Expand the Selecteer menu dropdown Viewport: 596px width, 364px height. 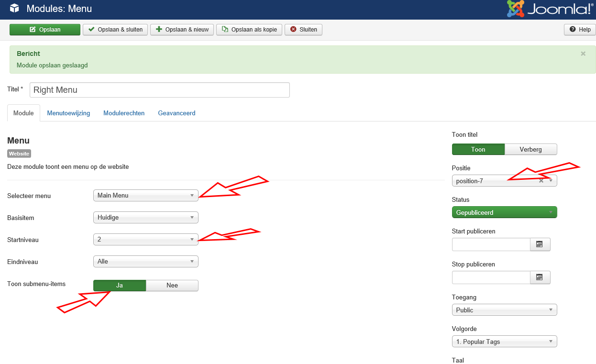pos(145,195)
